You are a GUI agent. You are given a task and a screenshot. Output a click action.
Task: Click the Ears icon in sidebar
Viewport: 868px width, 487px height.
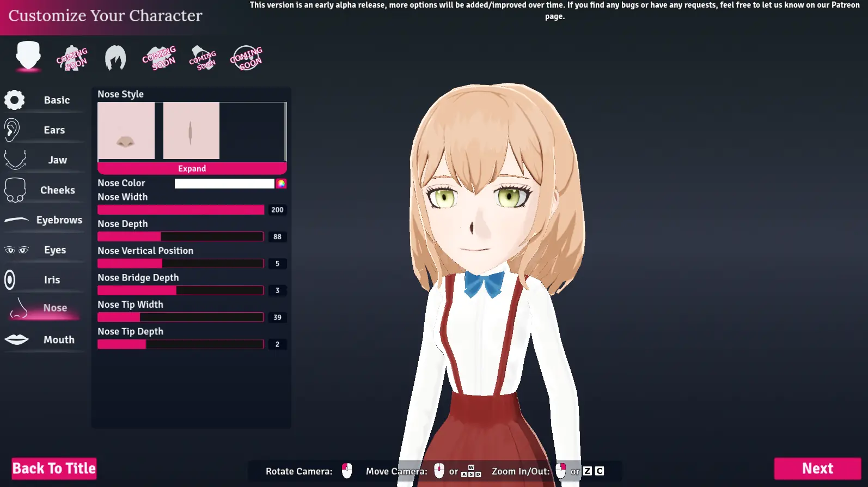13,130
